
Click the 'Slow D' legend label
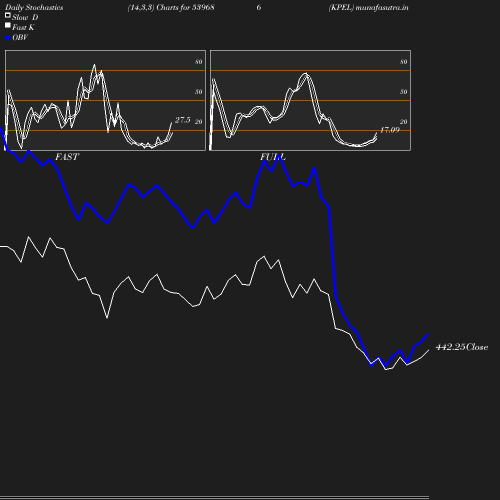coord(25,17)
